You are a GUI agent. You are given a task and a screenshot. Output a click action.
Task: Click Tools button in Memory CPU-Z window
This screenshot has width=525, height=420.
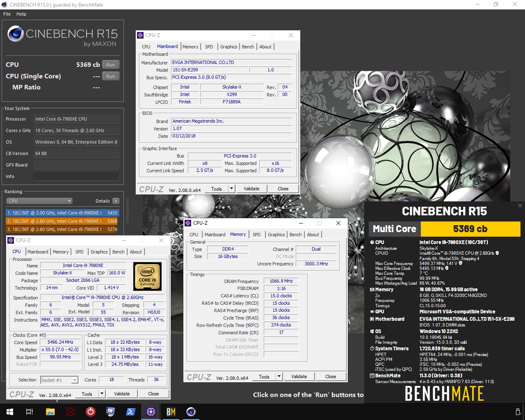(x=264, y=377)
